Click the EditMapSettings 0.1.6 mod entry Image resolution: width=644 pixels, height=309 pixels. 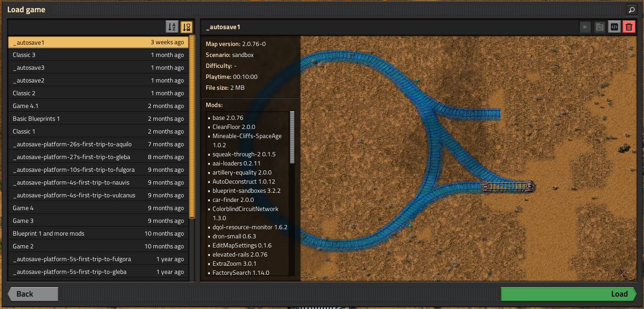point(242,245)
